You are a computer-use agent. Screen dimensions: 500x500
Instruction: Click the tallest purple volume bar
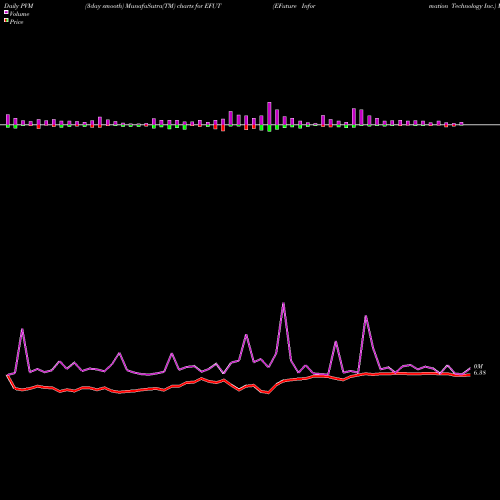click(x=269, y=114)
